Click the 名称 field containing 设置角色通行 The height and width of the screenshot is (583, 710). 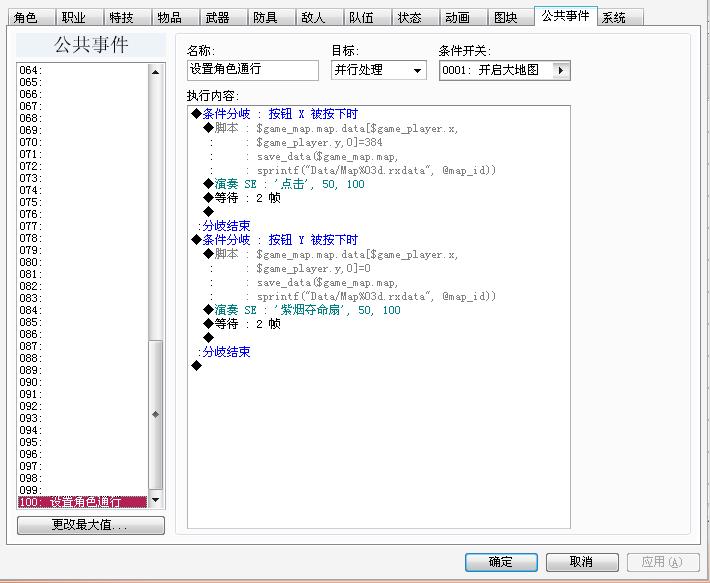(253, 70)
